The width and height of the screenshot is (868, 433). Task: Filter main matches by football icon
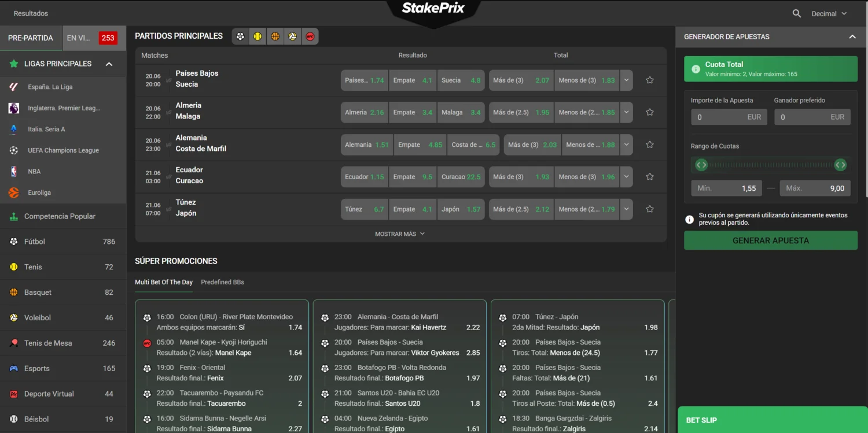click(240, 36)
